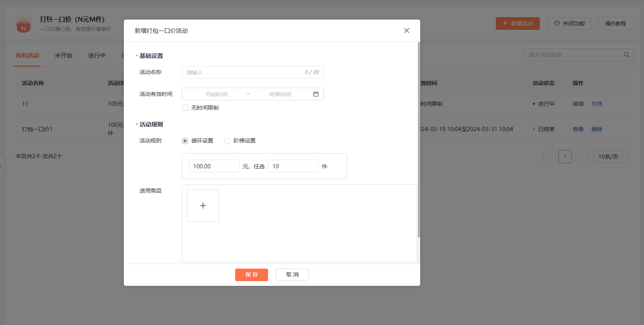Go to previous page arrow
Viewport: 644px width, 325px height.
(549, 157)
